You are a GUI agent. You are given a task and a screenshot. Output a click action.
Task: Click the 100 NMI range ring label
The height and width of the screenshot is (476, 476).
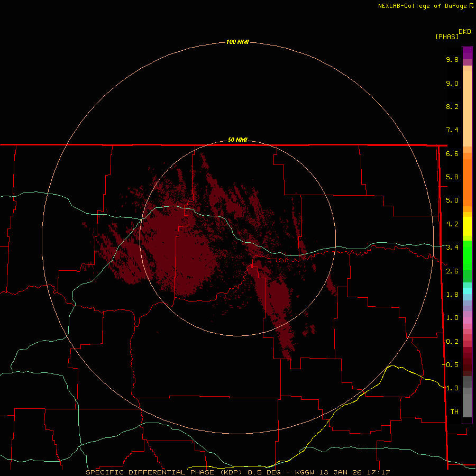pos(237,42)
